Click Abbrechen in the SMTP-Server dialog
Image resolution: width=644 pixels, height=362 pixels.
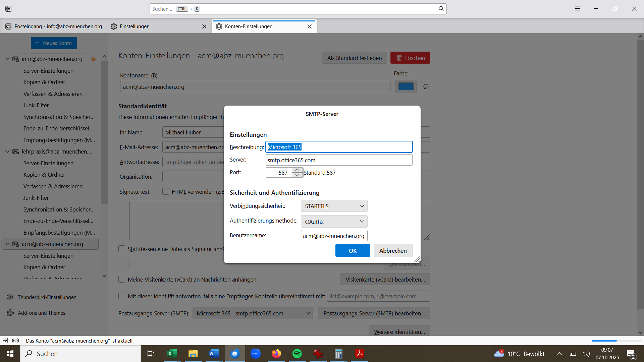393,250
